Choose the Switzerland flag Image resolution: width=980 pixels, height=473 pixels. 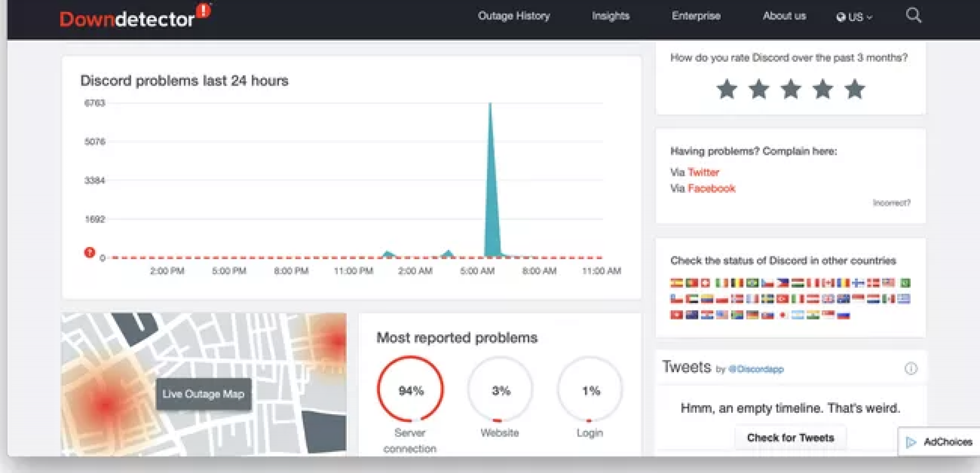[x=705, y=283]
